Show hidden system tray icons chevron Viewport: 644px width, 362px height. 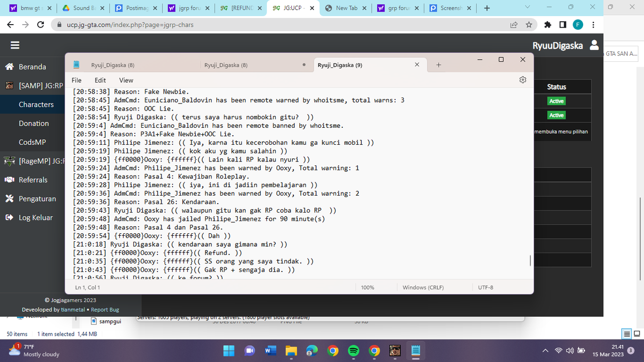[545, 350]
